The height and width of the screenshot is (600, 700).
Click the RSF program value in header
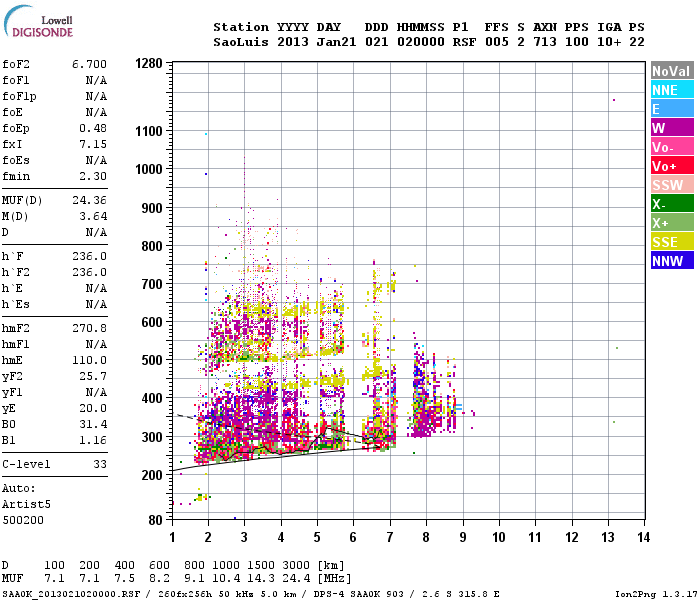pos(464,42)
